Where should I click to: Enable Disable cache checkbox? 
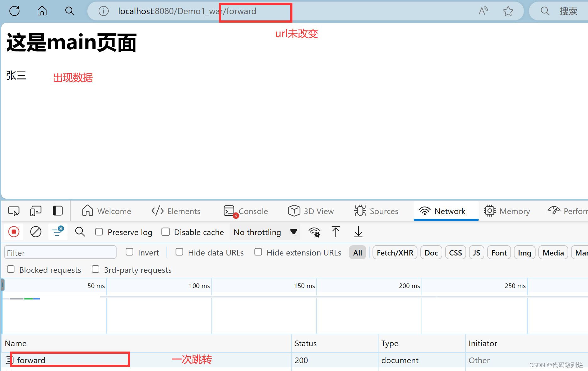pyautogui.click(x=166, y=232)
